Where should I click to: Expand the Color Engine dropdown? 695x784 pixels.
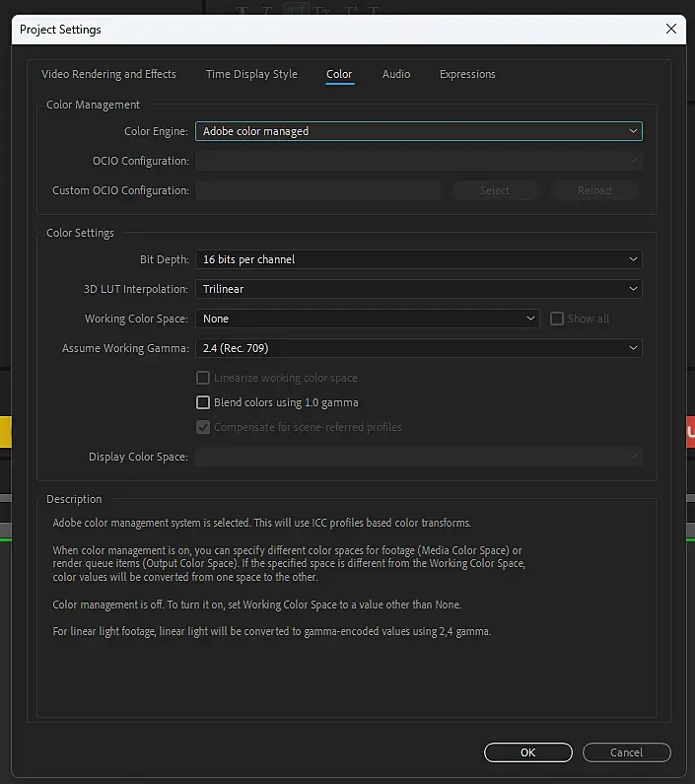tap(418, 131)
